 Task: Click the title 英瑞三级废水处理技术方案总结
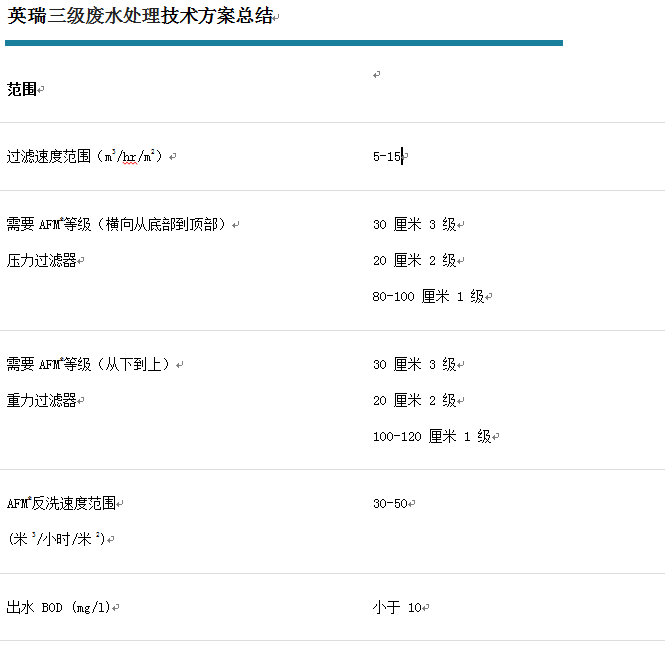[x=139, y=16]
